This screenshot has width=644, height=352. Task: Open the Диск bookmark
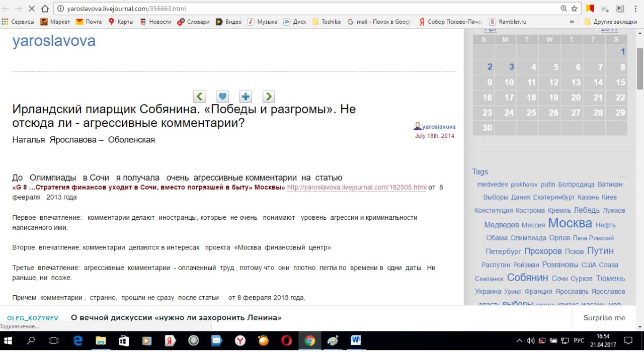295,22
